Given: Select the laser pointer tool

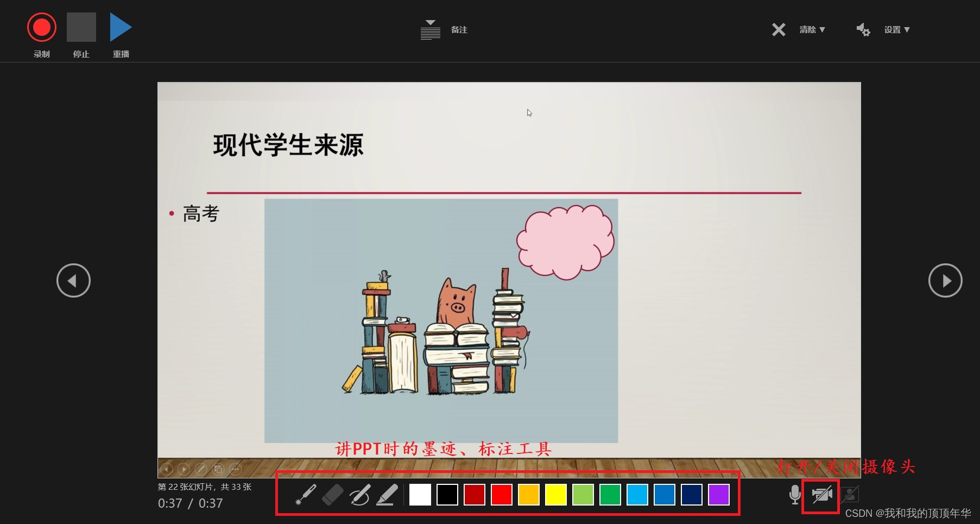Looking at the screenshot, I should 305,495.
